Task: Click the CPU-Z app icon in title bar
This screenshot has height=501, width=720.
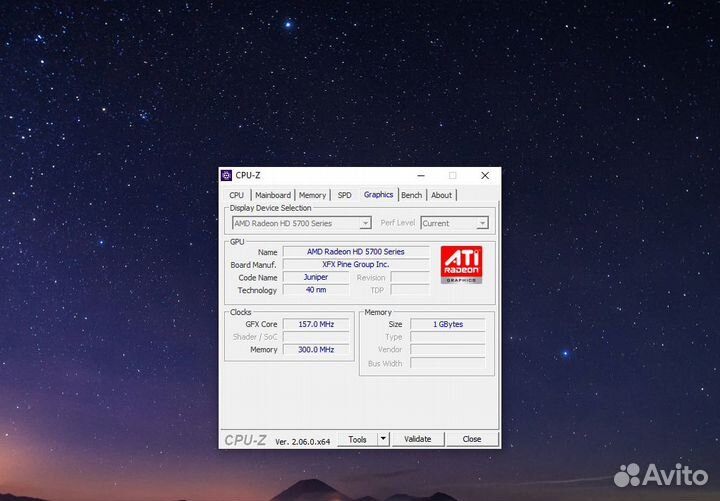Action: pyautogui.click(x=227, y=175)
